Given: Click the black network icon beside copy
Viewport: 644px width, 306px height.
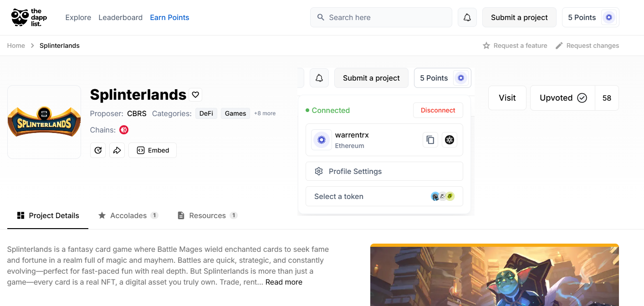Looking at the screenshot, I should [x=450, y=140].
